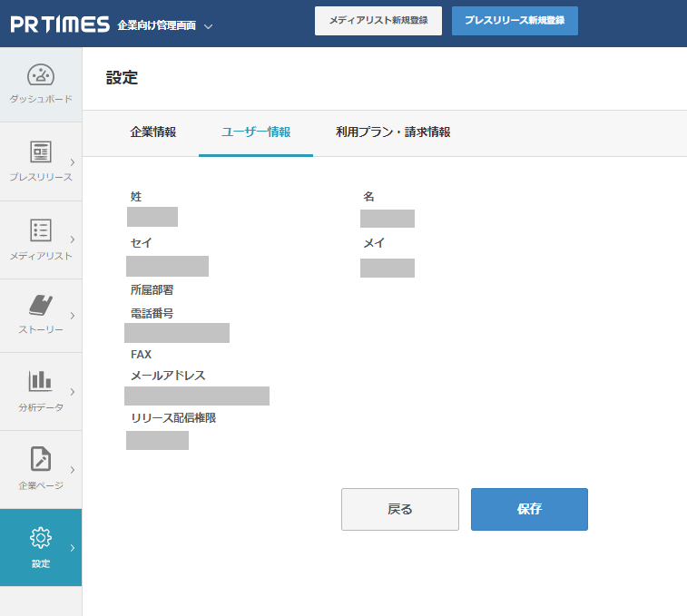Click the Press Release newspaper icon

click(x=41, y=152)
